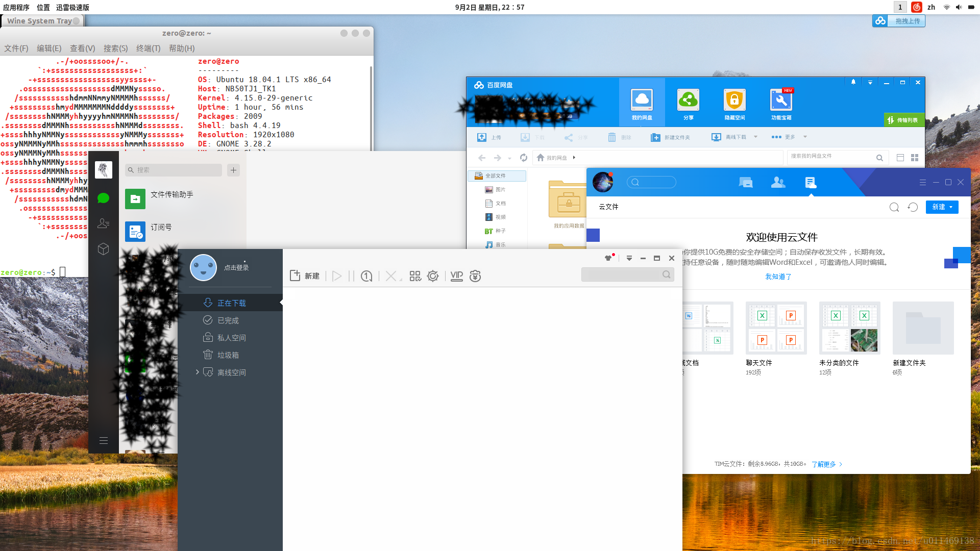Click the WeChat favorites cube icon
The image size is (980, 551).
[x=103, y=249]
